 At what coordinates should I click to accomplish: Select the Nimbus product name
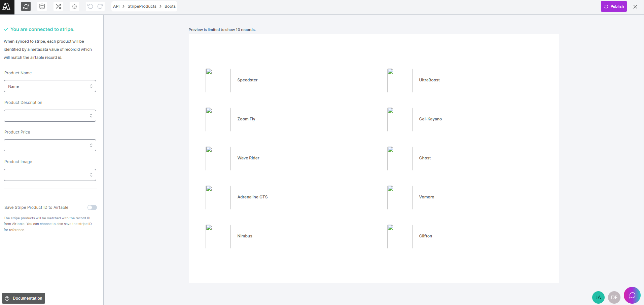coord(245,236)
